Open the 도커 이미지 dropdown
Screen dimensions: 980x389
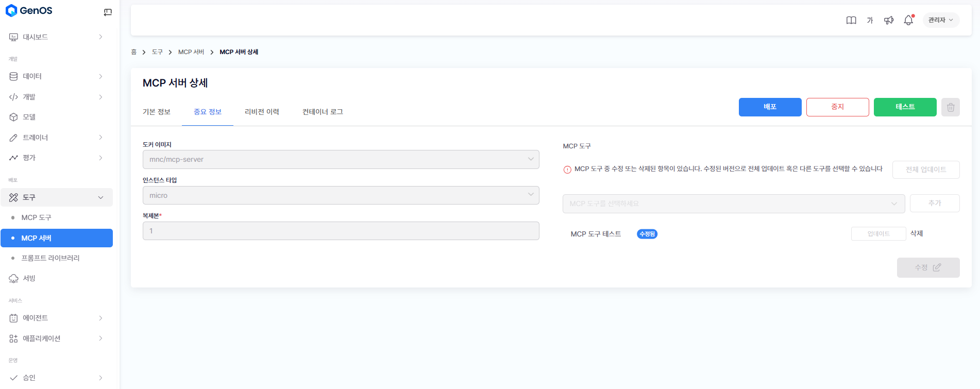point(341,159)
